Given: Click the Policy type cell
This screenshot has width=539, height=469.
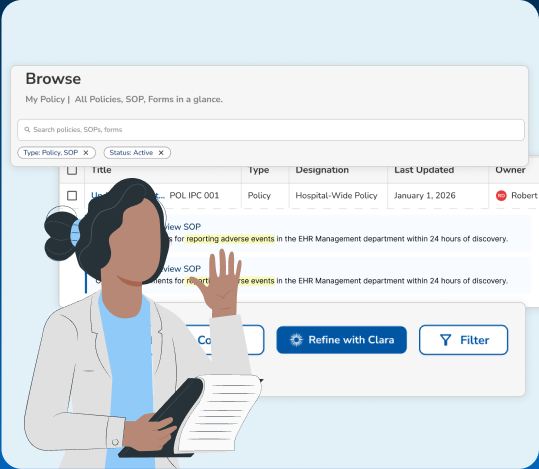Looking at the screenshot, I should point(259,196).
